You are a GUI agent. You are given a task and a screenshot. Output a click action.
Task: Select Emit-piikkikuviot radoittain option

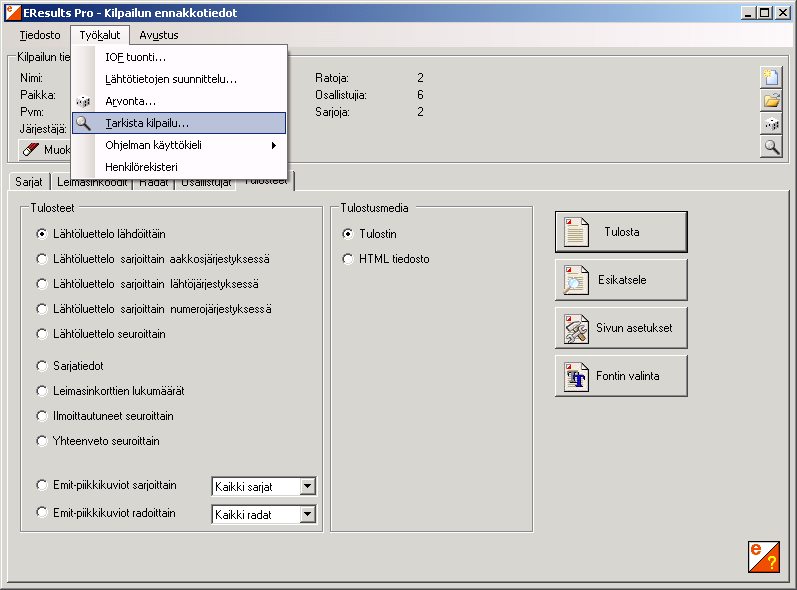pos(42,513)
